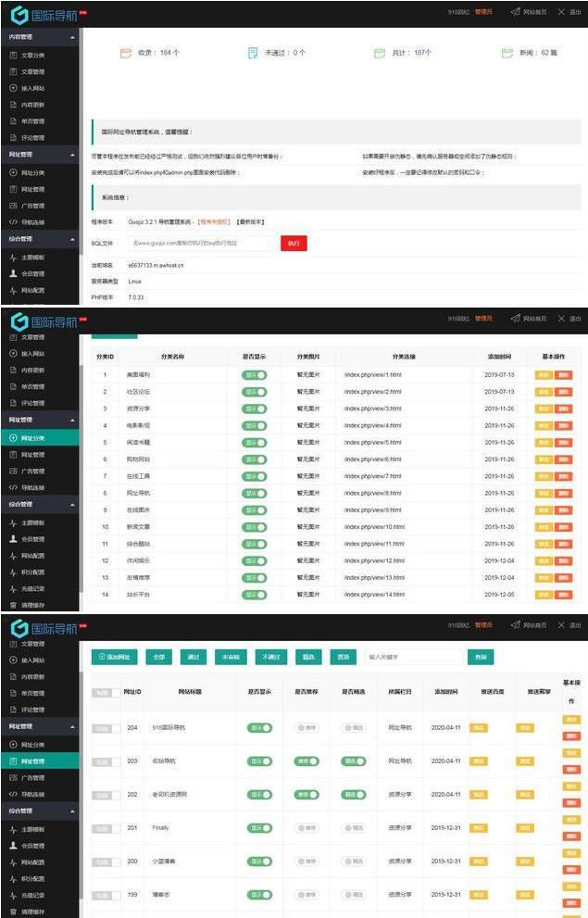
Task: Check the select-all box beside 网址ID header
Action: pyautogui.click(x=102, y=692)
